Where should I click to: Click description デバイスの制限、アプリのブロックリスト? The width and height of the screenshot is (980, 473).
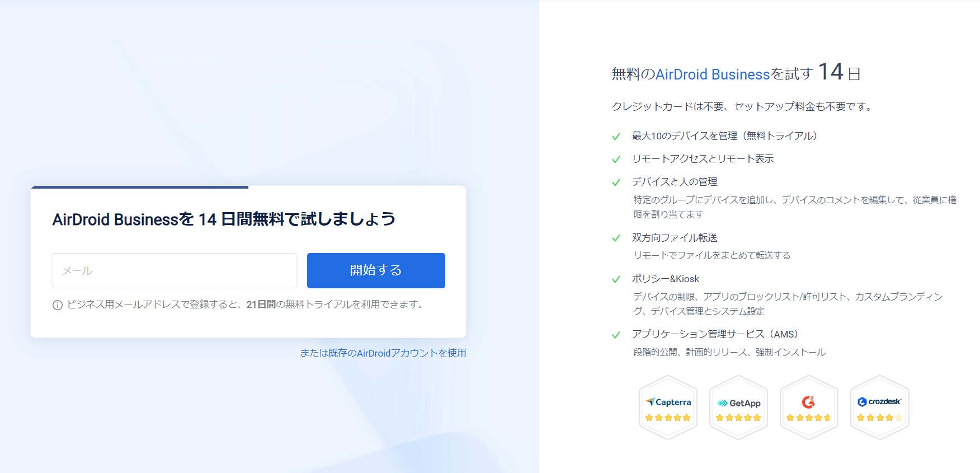coord(788,304)
